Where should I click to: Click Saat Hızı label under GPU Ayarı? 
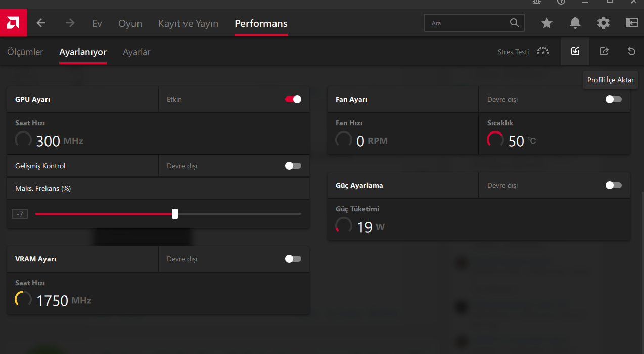30,123
